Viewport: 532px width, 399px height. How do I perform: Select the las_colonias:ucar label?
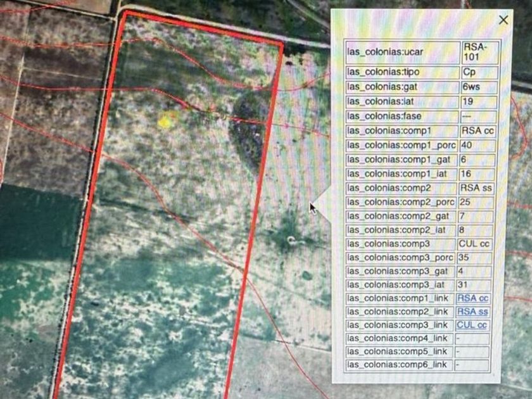(385, 52)
